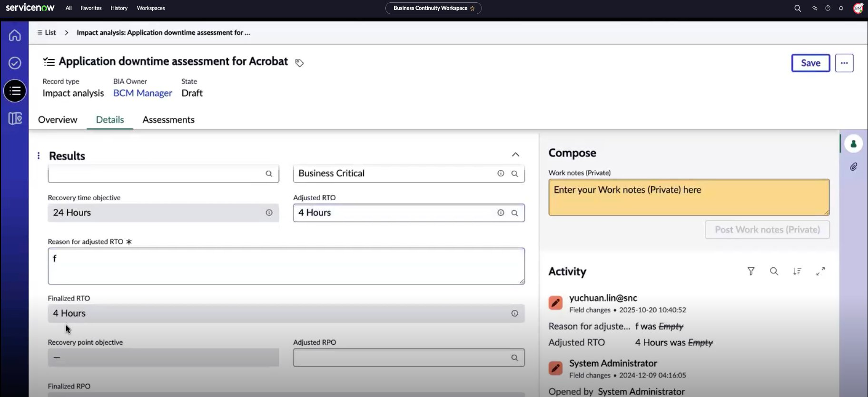Click lookup magnifier in Adjusted RTO field
Screen dimensions: 868x397
point(514,213)
